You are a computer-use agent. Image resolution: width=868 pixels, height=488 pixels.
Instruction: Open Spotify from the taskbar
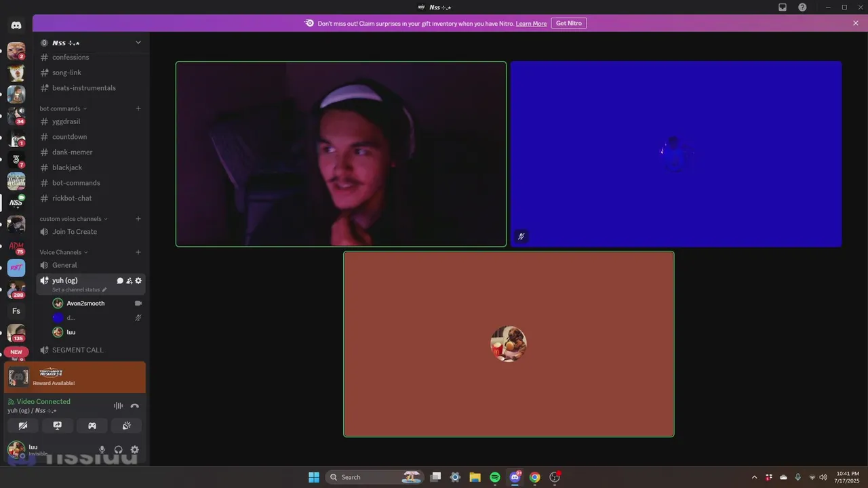click(495, 477)
